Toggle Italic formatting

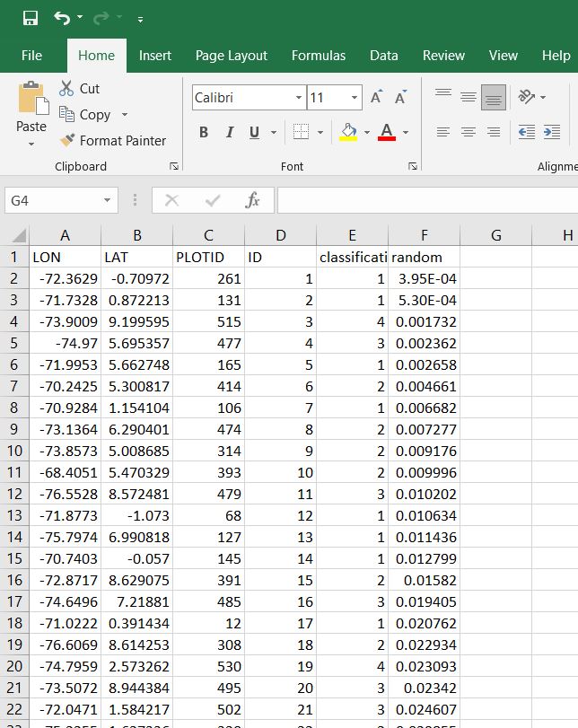click(x=229, y=133)
